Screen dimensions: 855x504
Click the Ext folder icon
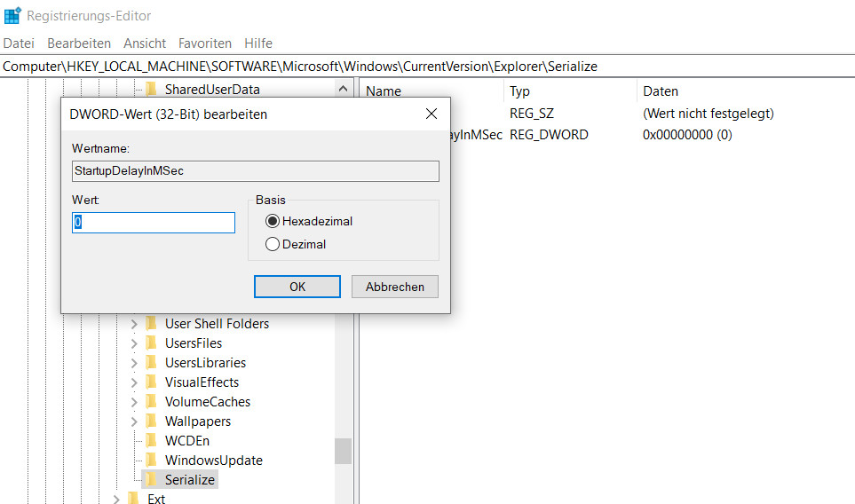point(133,498)
